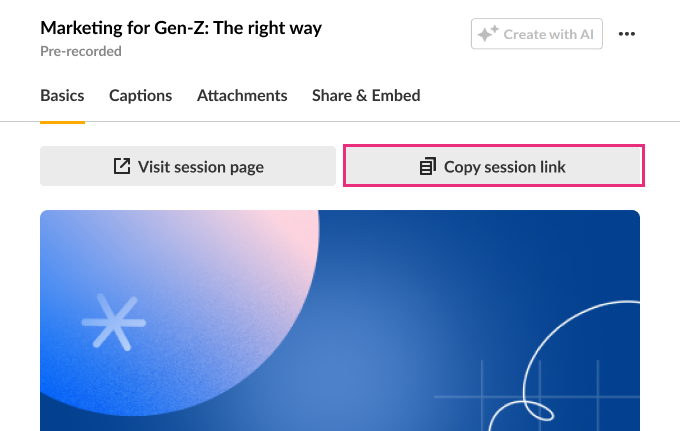
Task: Switch to the Basics tab
Action: click(x=62, y=96)
